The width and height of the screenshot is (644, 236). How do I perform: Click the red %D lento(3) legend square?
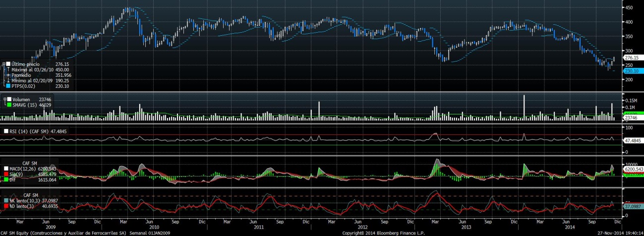coord(6,206)
